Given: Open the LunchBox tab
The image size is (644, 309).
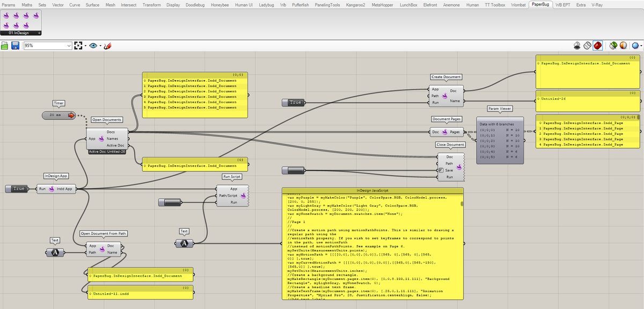Looking at the screenshot, I should [409, 4].
